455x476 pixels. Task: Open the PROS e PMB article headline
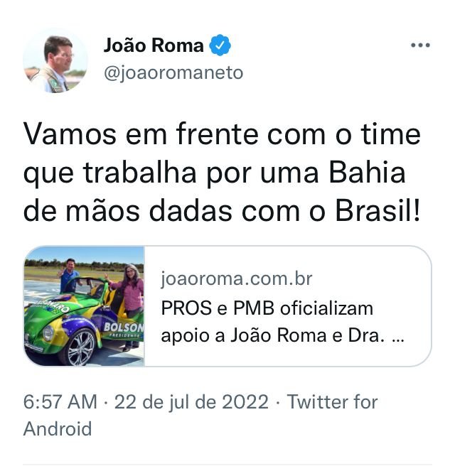click(282, 322)
